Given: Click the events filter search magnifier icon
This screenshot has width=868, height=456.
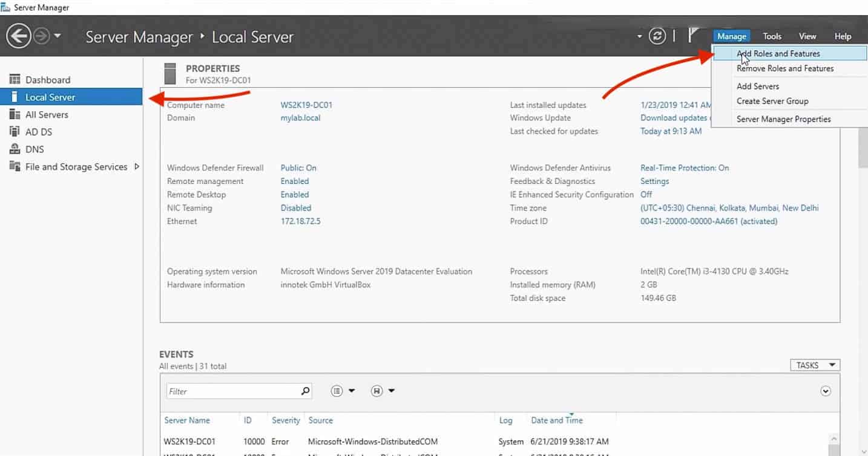Looking at the screenshot, I should (x=304, y=391).
